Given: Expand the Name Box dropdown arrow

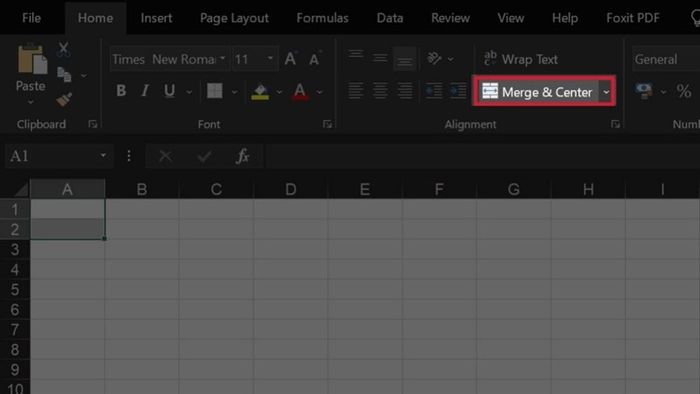Looking at the screenshot, I should coord(103,156).
